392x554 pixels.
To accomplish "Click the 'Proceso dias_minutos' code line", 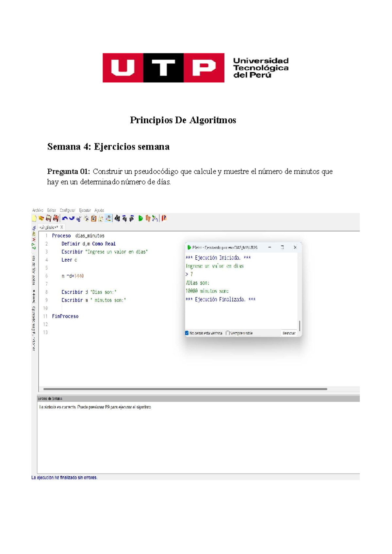I will click(78, 236).
